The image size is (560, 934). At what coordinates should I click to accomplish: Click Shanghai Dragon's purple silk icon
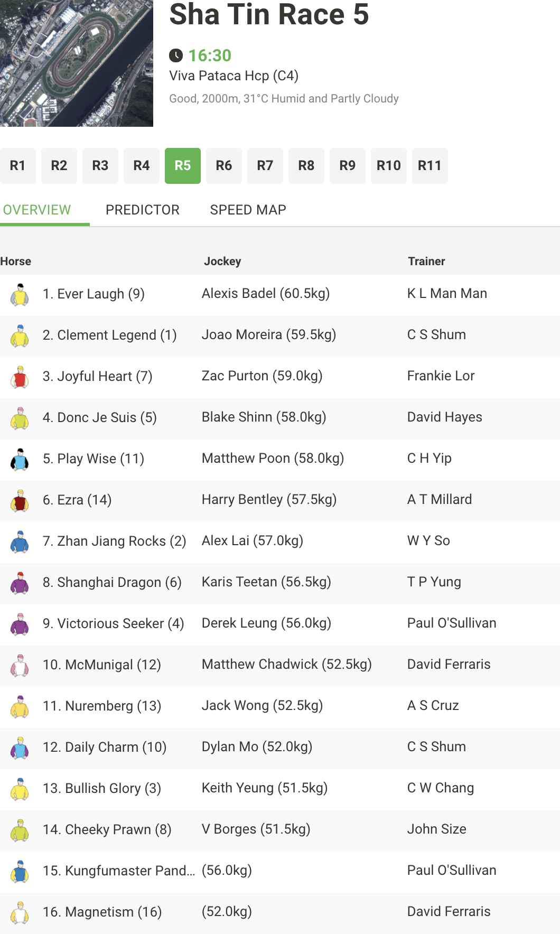tap(20, 583)
